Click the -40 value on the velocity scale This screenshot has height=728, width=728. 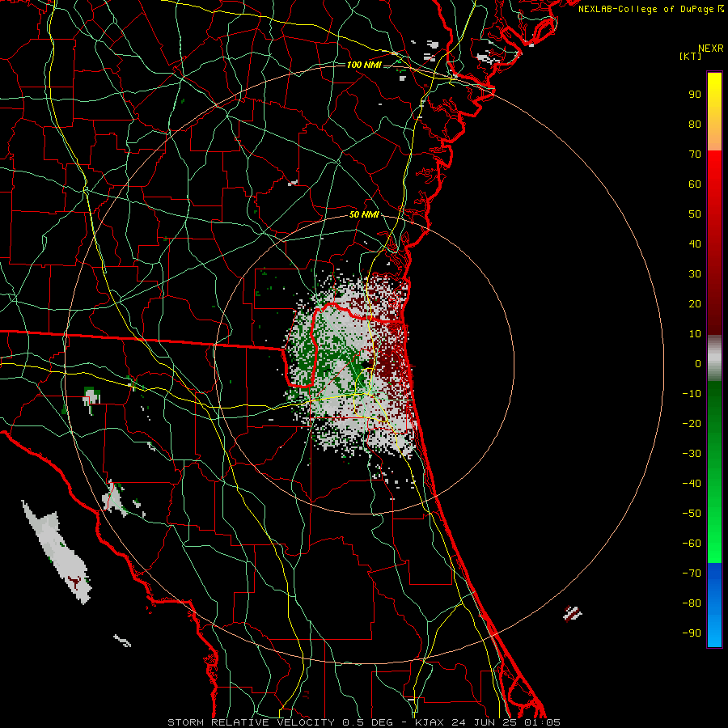click(692, 484)
